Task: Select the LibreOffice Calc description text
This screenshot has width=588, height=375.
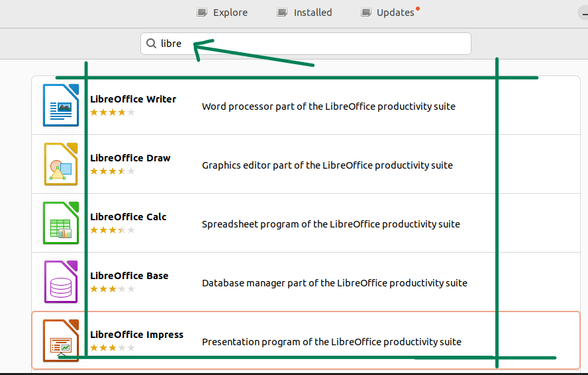Action: click(330, 224)
